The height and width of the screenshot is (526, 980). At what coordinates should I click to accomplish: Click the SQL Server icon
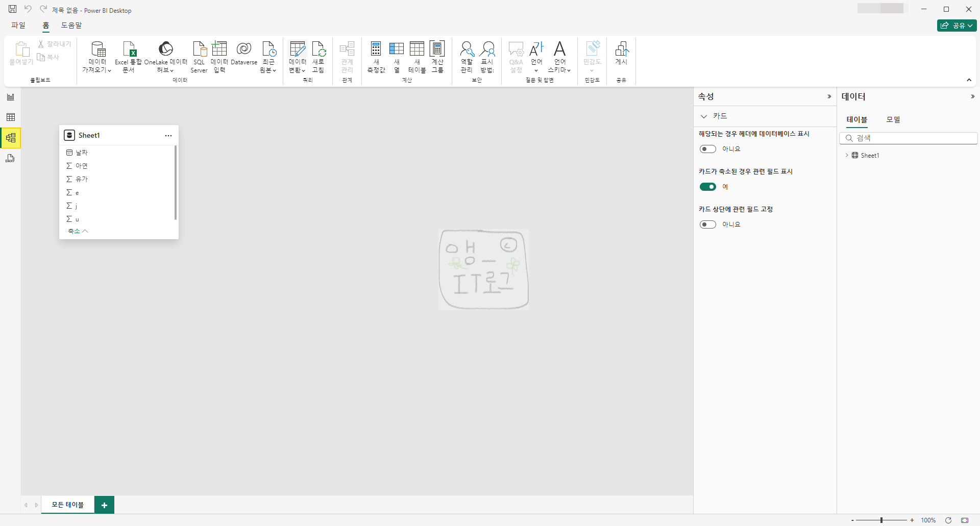coord(199,57)
